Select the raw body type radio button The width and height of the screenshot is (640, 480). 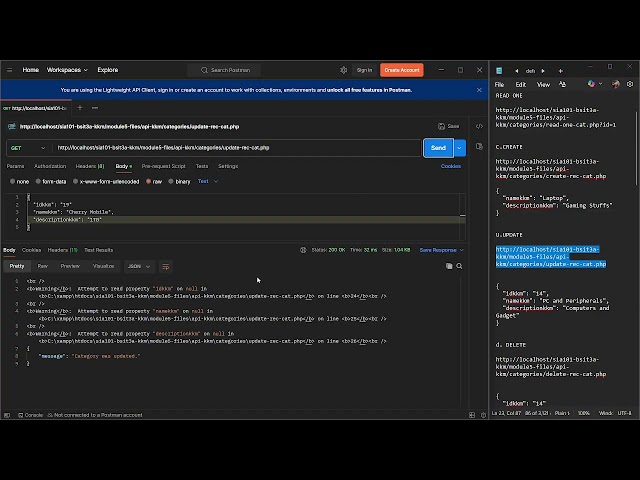tap(148, 181)
